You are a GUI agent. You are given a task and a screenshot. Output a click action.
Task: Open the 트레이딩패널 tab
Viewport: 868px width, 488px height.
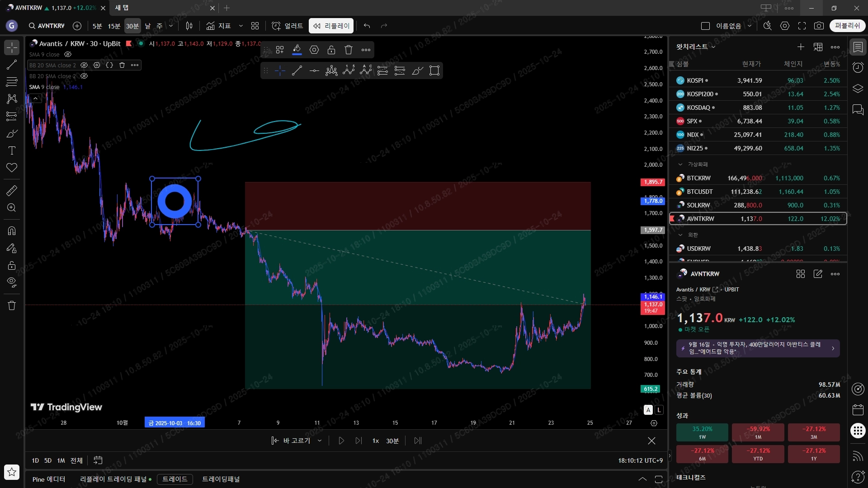(221, 479)
